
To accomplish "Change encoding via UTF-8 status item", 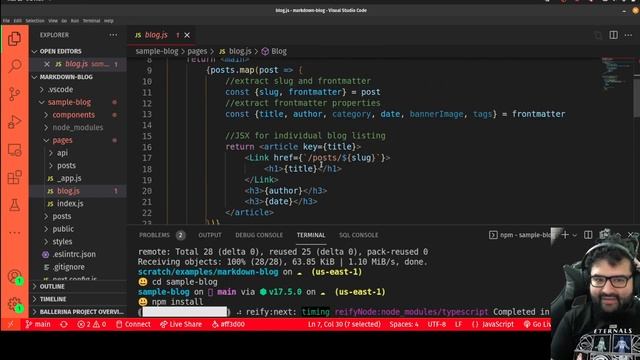I will [437, 324].
